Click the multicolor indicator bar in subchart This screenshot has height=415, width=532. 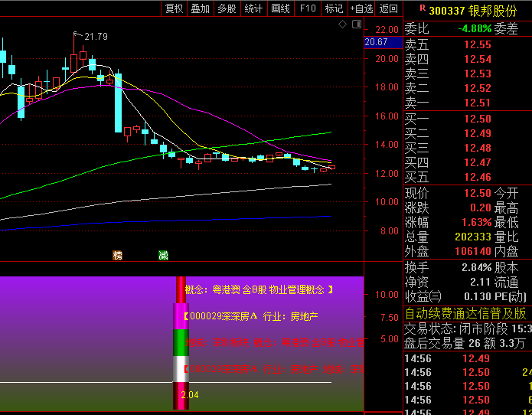(x=181, y=343)
